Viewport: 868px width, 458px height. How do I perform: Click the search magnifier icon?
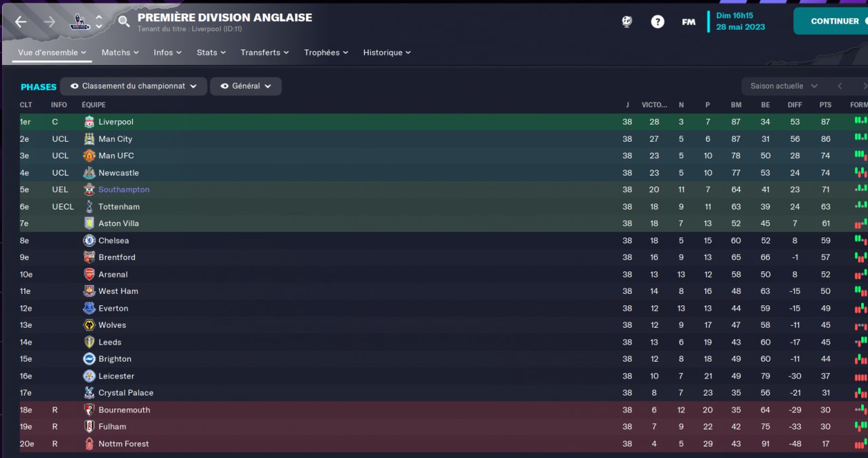[x=123, y=22]
